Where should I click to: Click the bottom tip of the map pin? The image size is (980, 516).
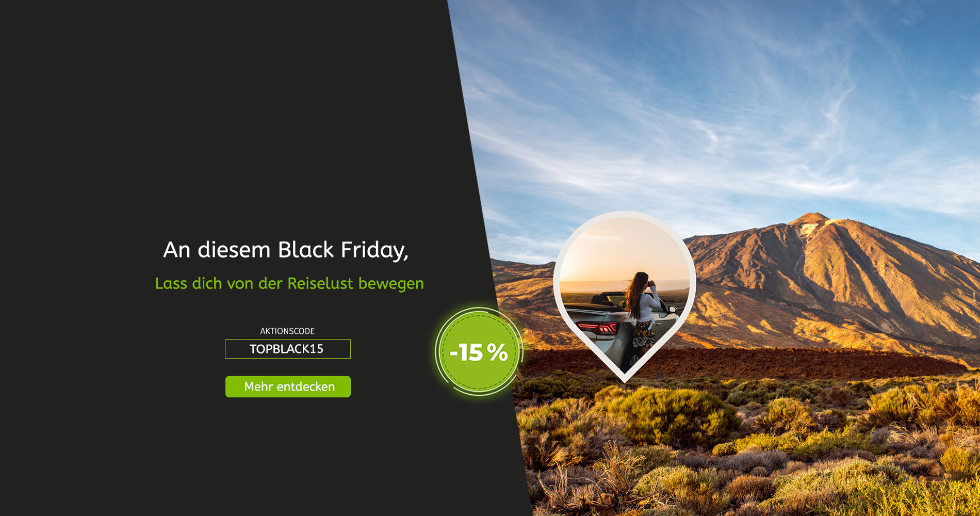click(x=625, y=378)
